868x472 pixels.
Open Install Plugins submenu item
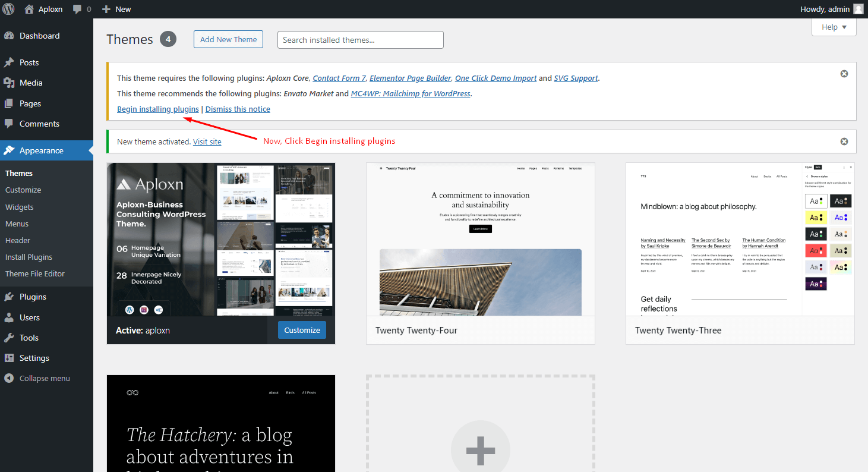click(29, 257)
